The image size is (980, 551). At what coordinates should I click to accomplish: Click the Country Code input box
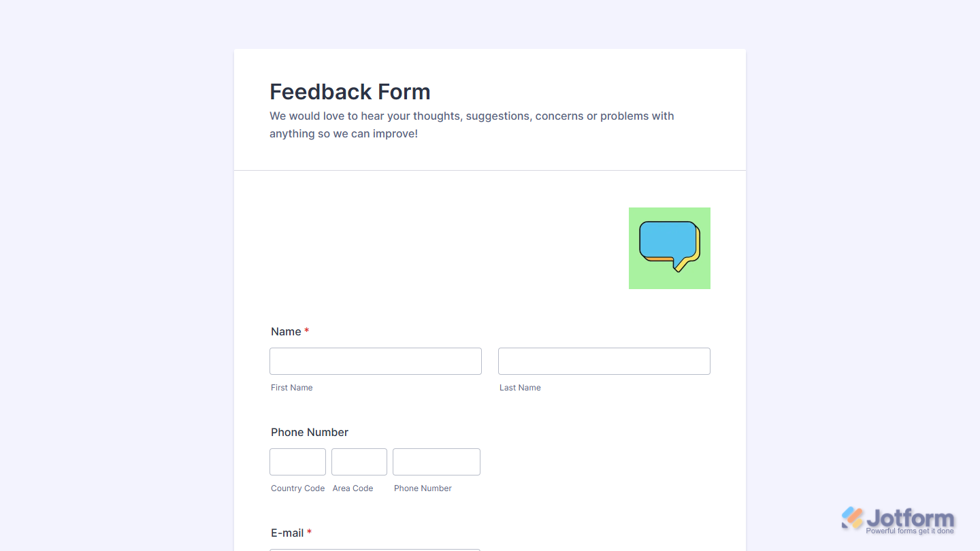297,461
